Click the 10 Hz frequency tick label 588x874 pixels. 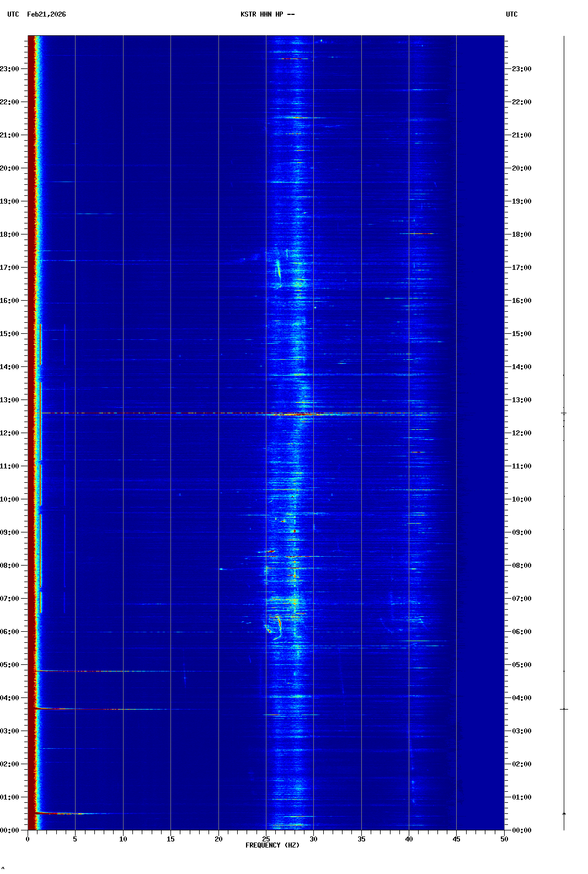pyautogui.click(x=123, y=839)
